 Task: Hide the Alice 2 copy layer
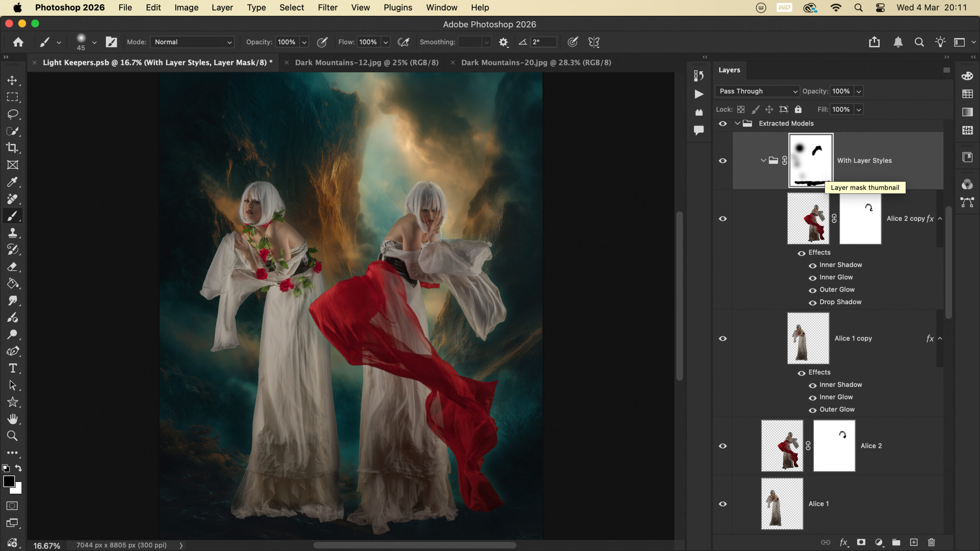tap(722, 218)
